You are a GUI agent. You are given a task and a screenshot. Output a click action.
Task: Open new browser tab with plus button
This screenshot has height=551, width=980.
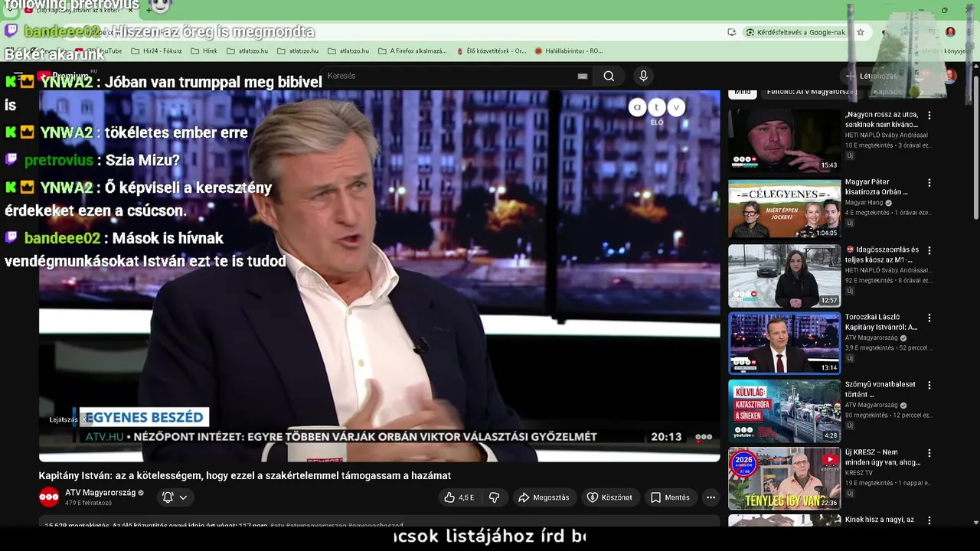click(149, 9)
